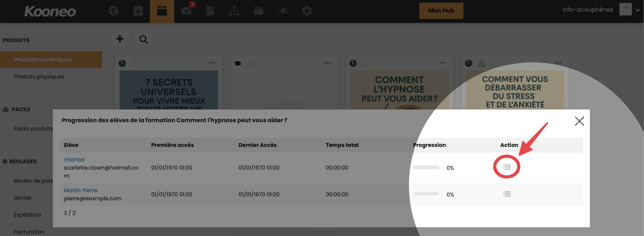Close the progression dialog with X
644x236 pixels.
pos(579,121)
